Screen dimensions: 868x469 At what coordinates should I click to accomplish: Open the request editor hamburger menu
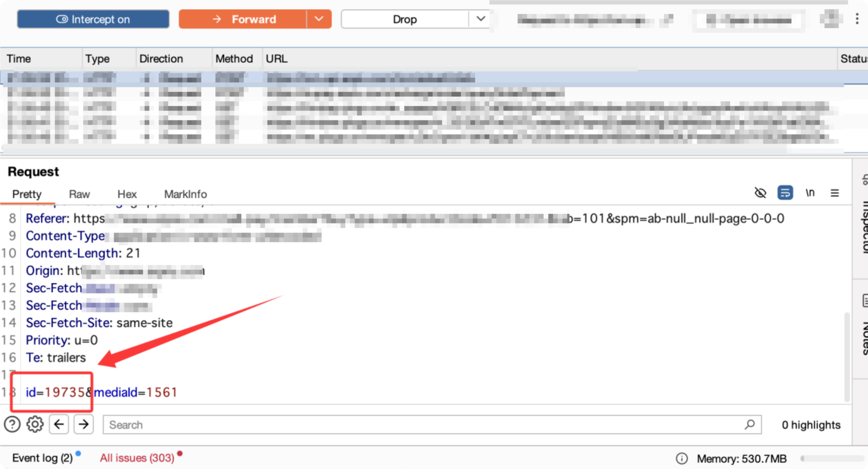[x=835, y=193]
